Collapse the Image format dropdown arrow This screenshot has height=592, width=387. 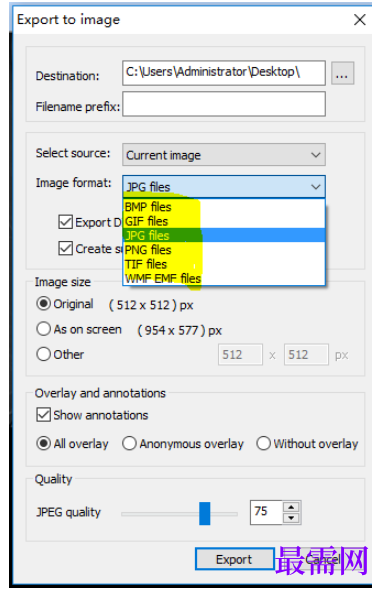pos(316,187)
